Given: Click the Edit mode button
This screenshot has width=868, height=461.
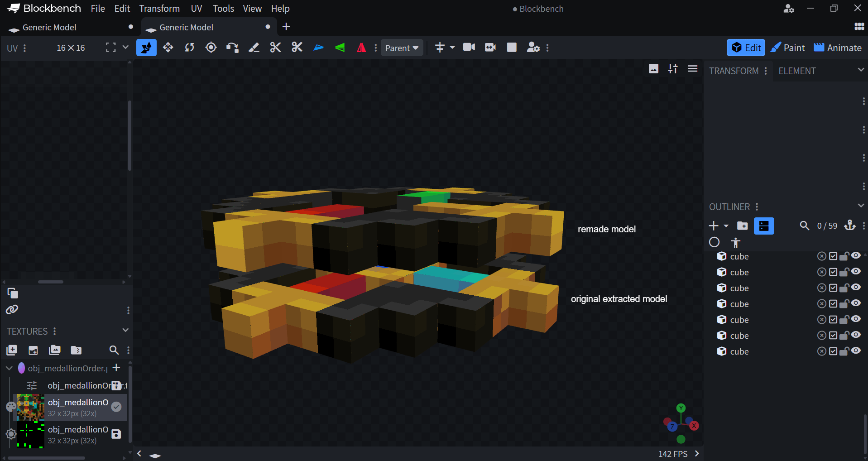Looking at the screenshot, I should 746,48.
